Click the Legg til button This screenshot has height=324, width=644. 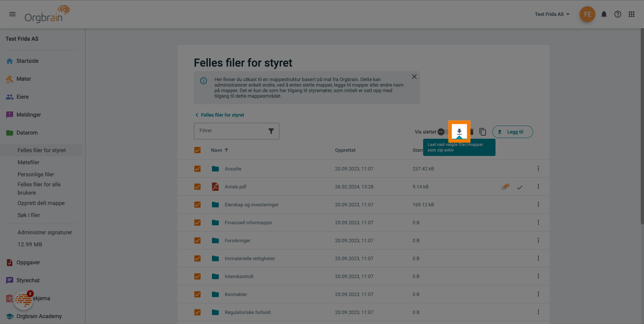click(512, 132)
